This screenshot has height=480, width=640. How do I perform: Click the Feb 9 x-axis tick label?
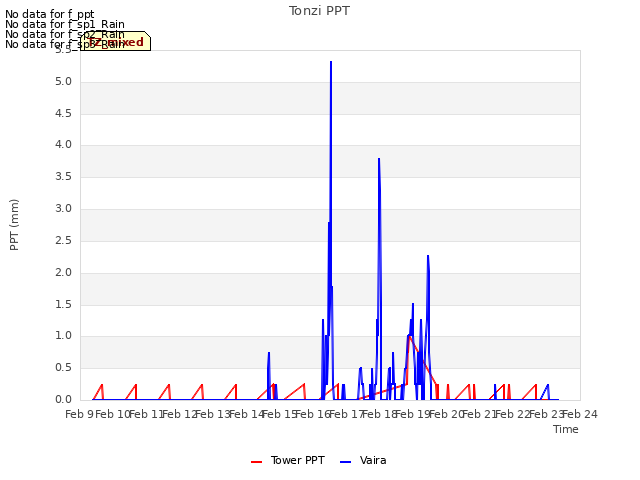click(79, 415)
